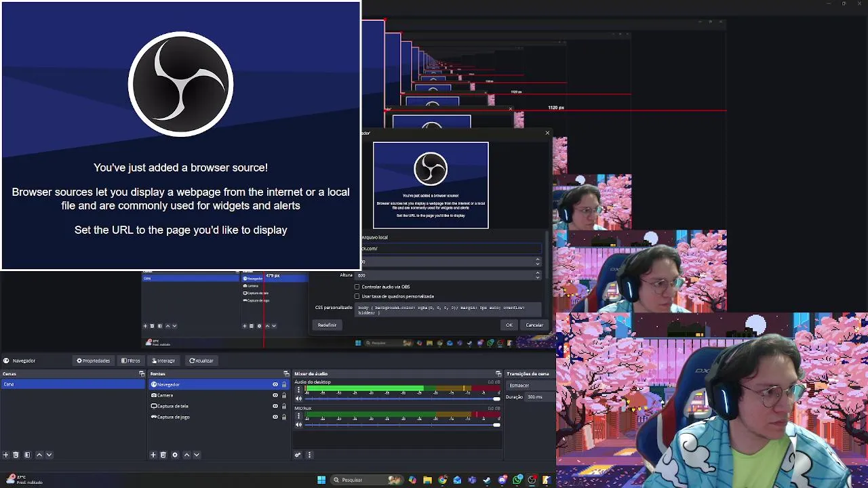Click Duração 300 ms field
This screenshot has width=868, height=488.
pos(540,396)
